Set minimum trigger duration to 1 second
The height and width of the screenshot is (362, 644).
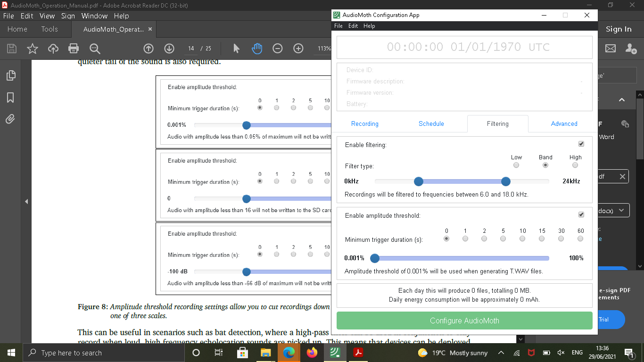point(465,239)
